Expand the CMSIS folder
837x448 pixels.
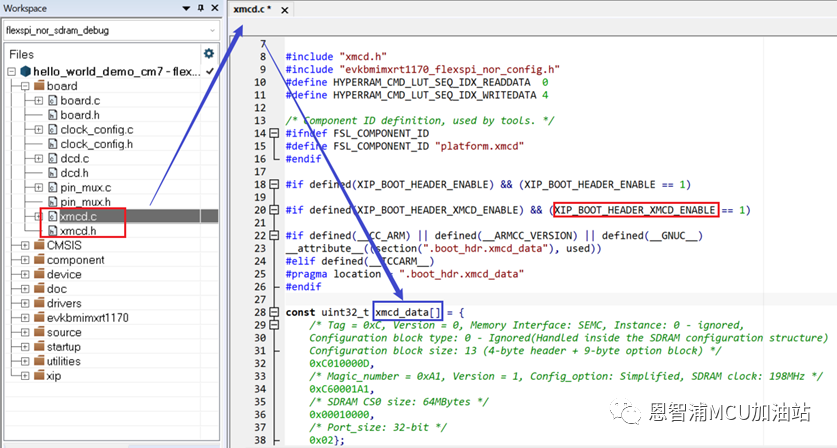[x=25, y=246]
